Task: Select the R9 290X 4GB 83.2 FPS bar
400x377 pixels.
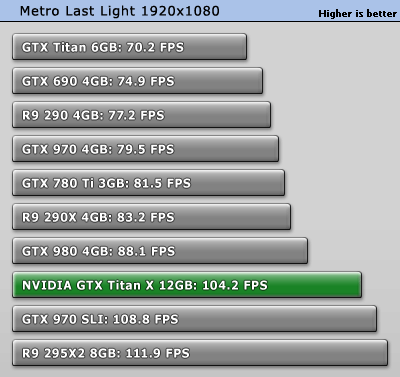Action: tap(152, 217)
